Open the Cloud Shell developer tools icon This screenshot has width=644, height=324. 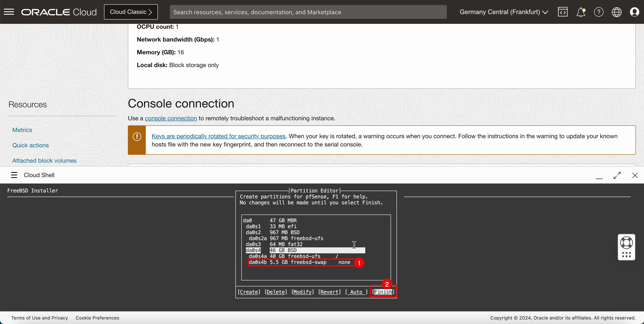click(x=563, y=12)
